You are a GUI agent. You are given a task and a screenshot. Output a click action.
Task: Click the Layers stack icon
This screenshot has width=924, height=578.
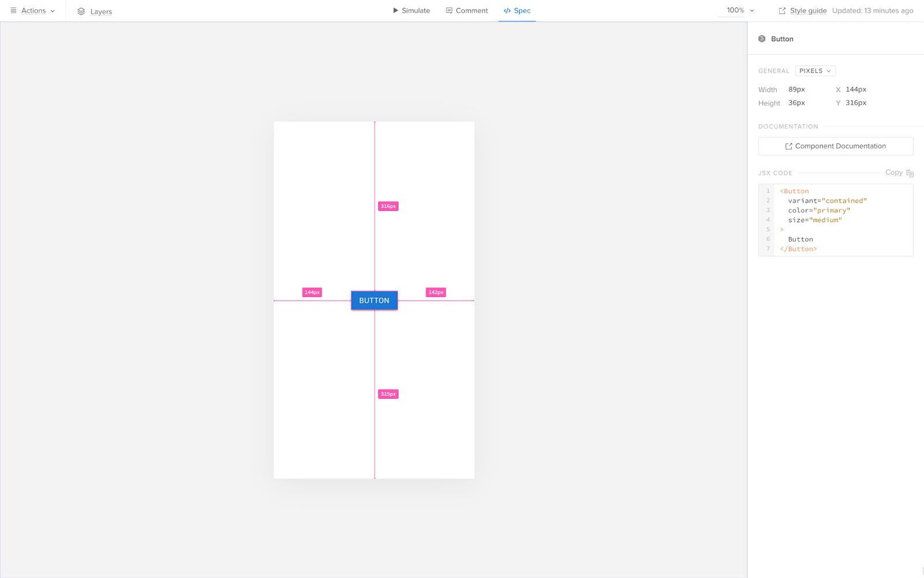coord(81,11)
